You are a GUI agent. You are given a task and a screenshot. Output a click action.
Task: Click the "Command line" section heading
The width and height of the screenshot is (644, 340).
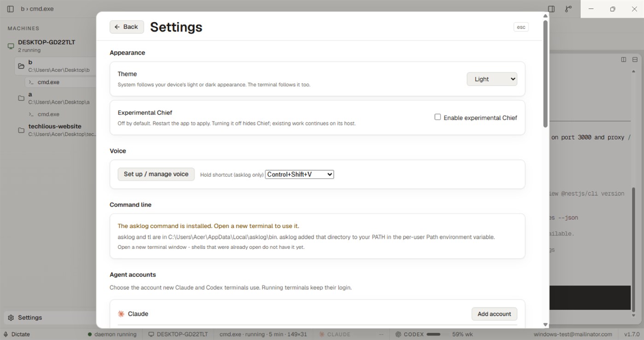130,205
